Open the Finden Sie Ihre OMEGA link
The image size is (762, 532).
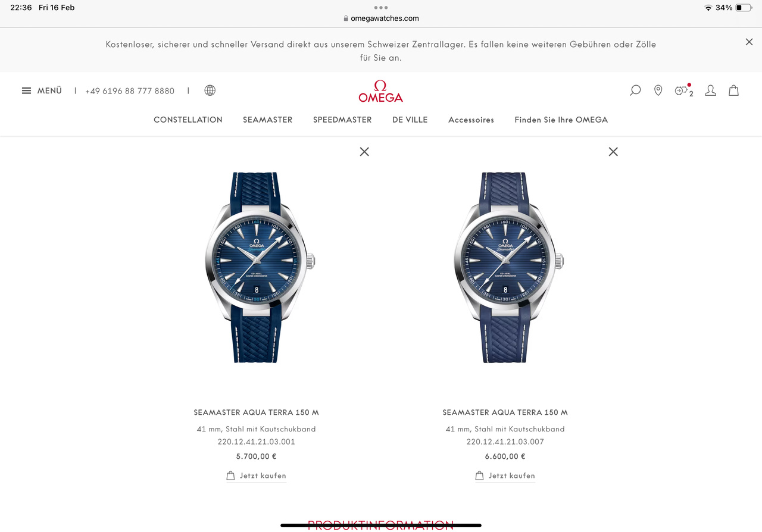point(561,120)
